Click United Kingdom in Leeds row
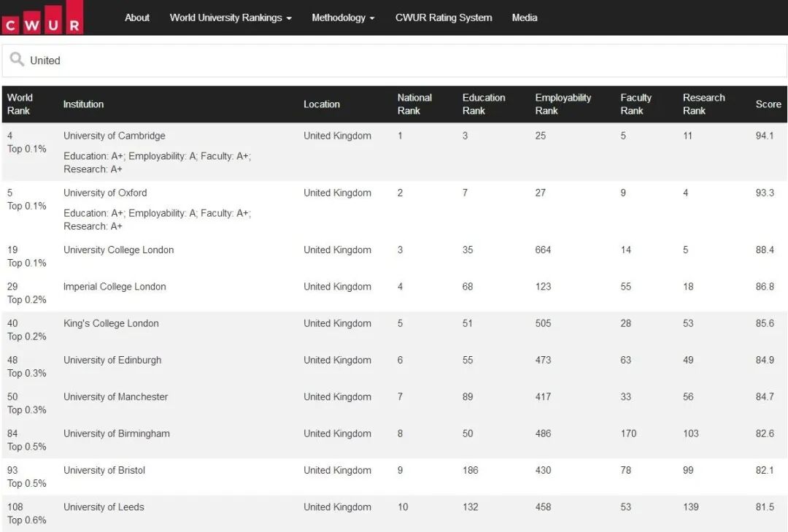This screenshot has height=532, width=788. 337,507
